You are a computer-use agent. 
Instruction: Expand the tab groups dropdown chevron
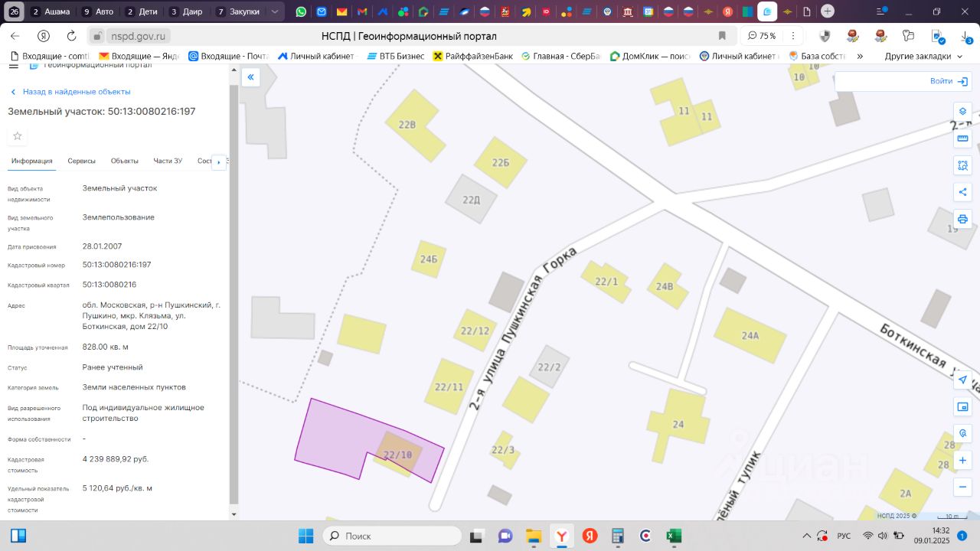pos(275,11)
